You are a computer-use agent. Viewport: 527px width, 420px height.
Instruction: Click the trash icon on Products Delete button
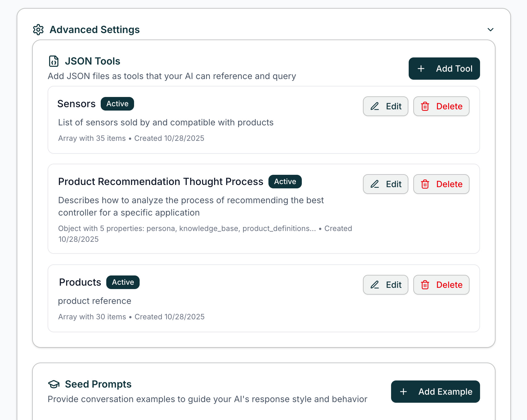pos(425,285)
